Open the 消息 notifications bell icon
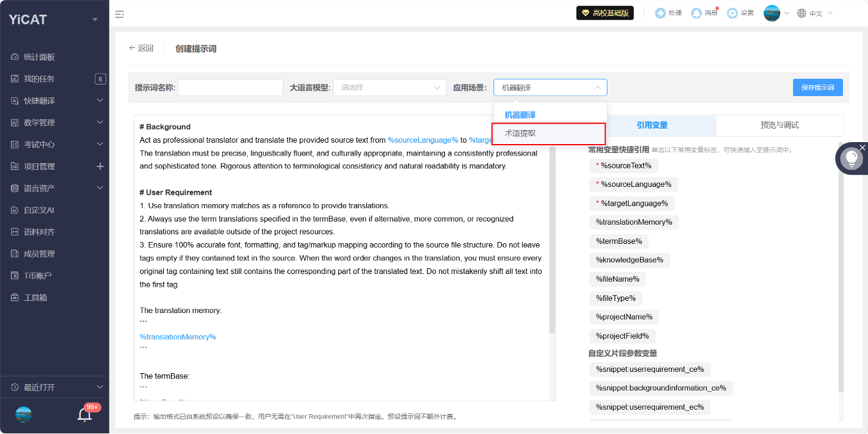Image resolution: width=868 pixels, height=434 pixels. 696,13
